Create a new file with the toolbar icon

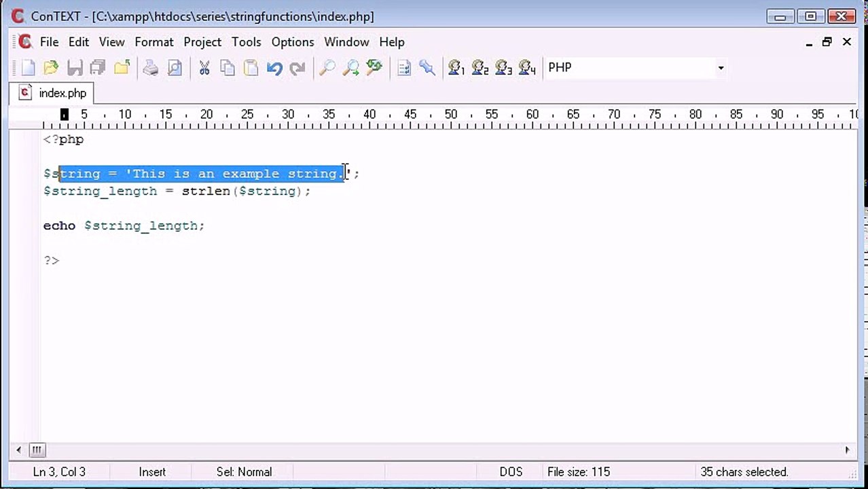point(28,67)
